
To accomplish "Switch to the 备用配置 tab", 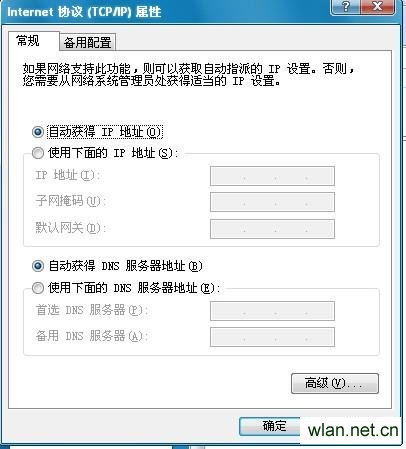I will 87,42.
